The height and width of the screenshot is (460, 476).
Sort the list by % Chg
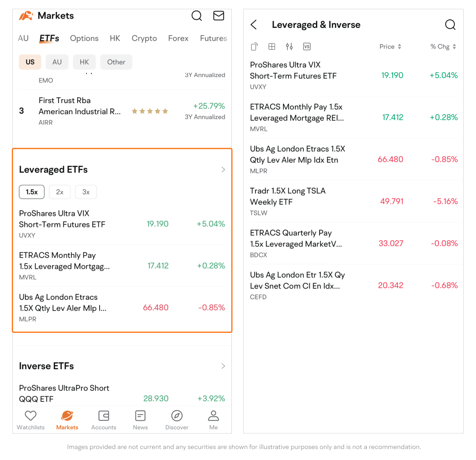pyautogui.click(x=443, y=47)
